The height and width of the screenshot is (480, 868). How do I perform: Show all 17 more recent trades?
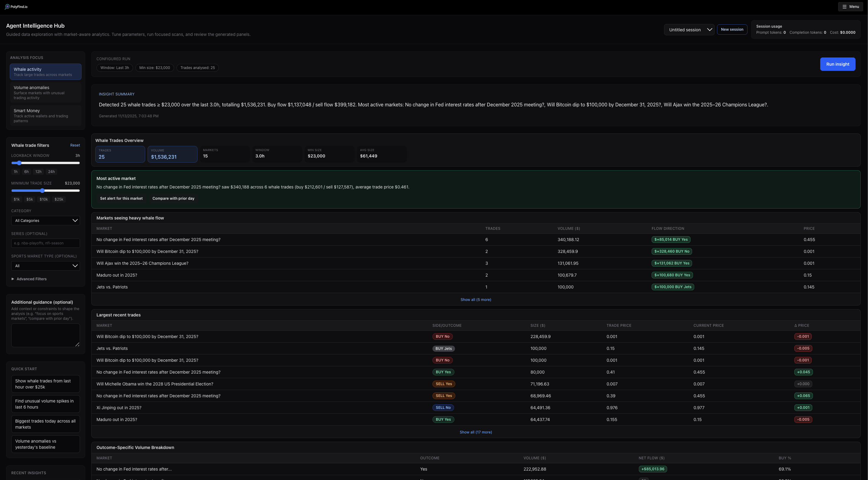pyautogui.click(x=475, y=432)
